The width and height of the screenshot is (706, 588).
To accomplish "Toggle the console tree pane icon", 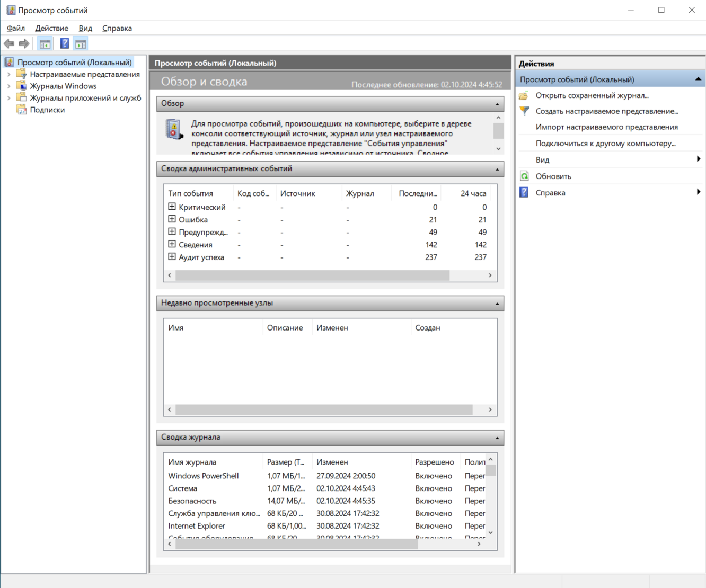I will (45, 44).
